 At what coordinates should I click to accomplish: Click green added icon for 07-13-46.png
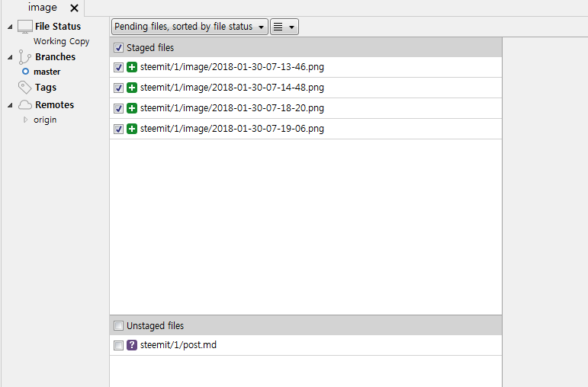click(x=132, y=67)
